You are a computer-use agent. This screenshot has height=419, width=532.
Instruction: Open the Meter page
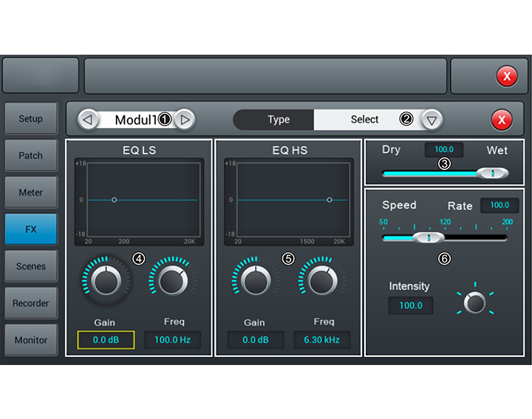[x=31, y=193]
